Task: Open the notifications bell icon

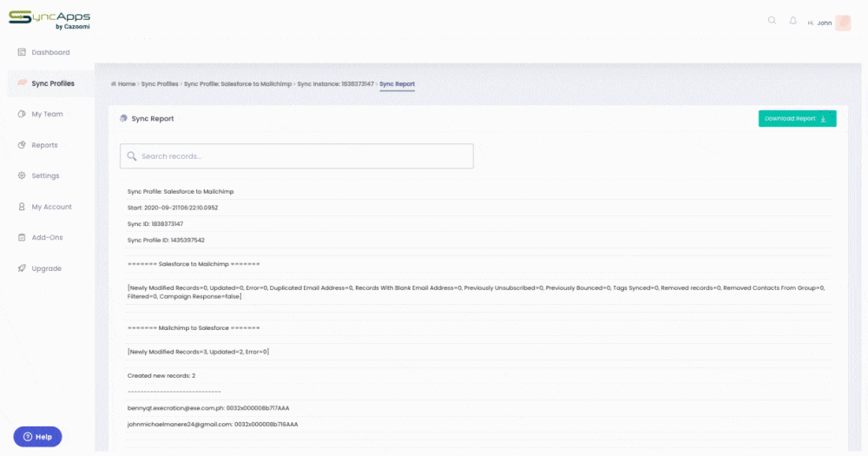Action: (x=792, y=21)
